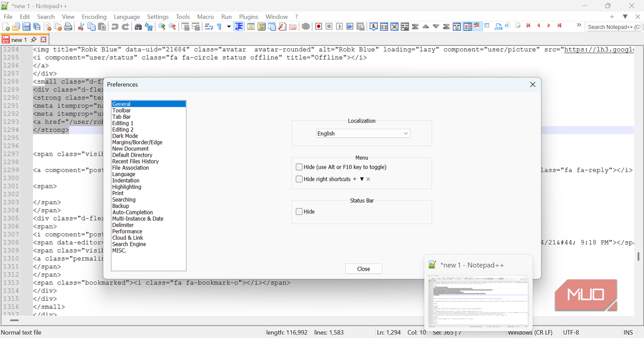Click the ABC spell-check toolbar icon

coord(477,26)
